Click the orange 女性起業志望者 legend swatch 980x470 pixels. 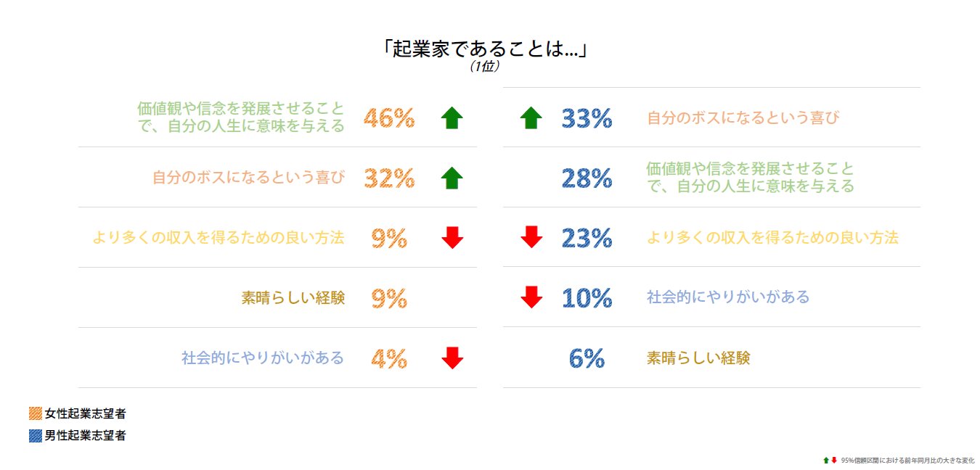pyautogui.click(x=35, y=414)
